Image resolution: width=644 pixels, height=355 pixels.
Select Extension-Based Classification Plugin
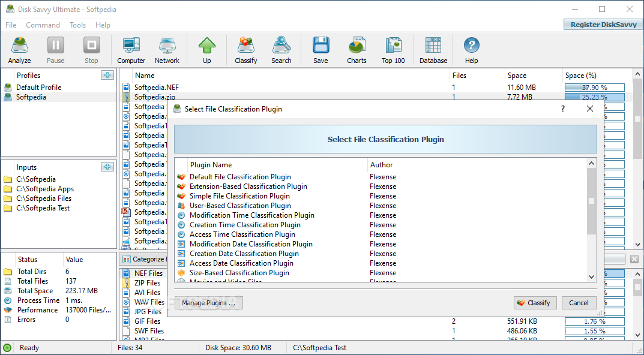point(381,186)
